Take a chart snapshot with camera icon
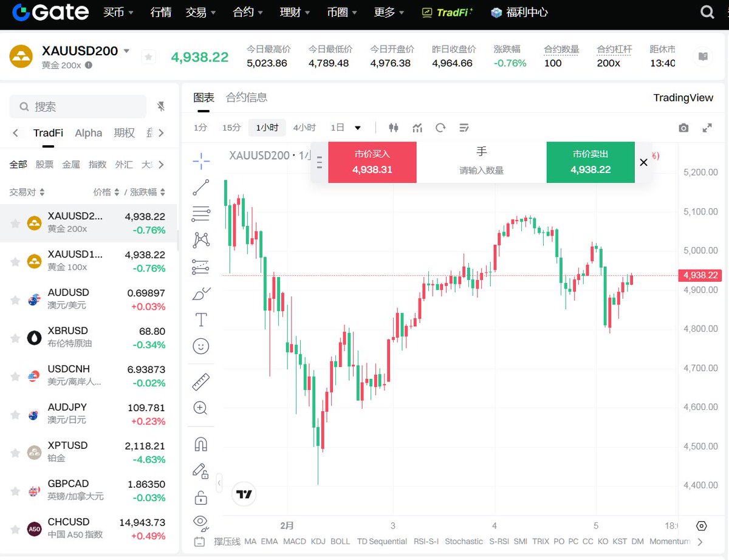This screenshot has width=729, height=560. [x=683, y=128]
